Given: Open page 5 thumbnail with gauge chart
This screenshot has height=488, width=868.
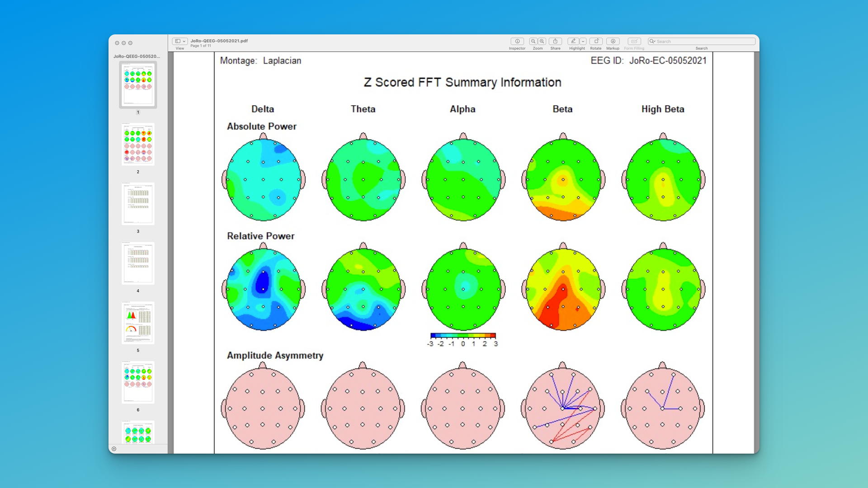Looking at the screenshot, I should tap(138, 323).
